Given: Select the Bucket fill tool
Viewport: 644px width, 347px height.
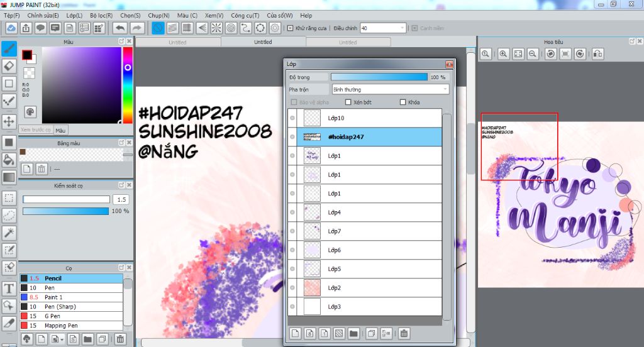Looking at the screenshot, I should click(x=9, y=160).
